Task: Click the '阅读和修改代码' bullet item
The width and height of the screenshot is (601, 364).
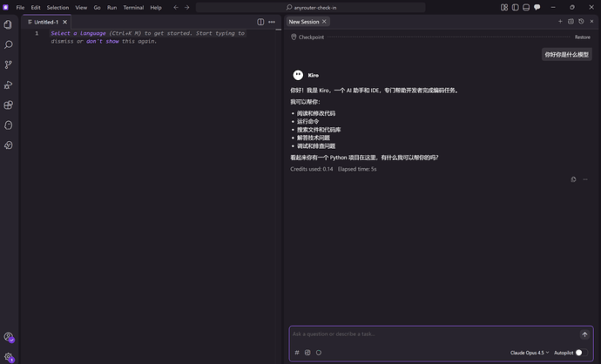Action: pos(316,113)
